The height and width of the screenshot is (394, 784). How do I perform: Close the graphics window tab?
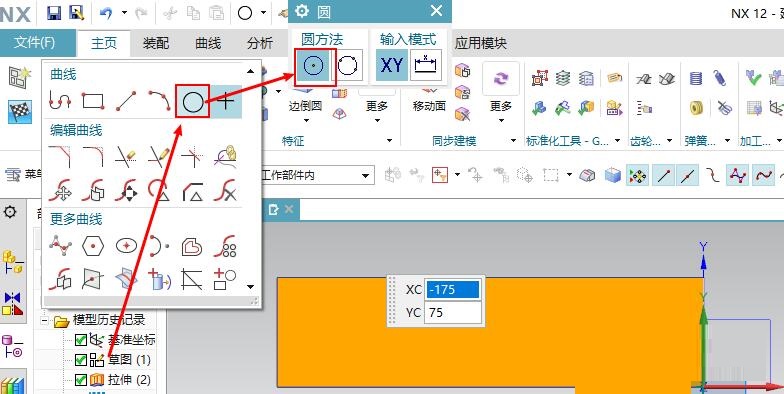[288, 210]
